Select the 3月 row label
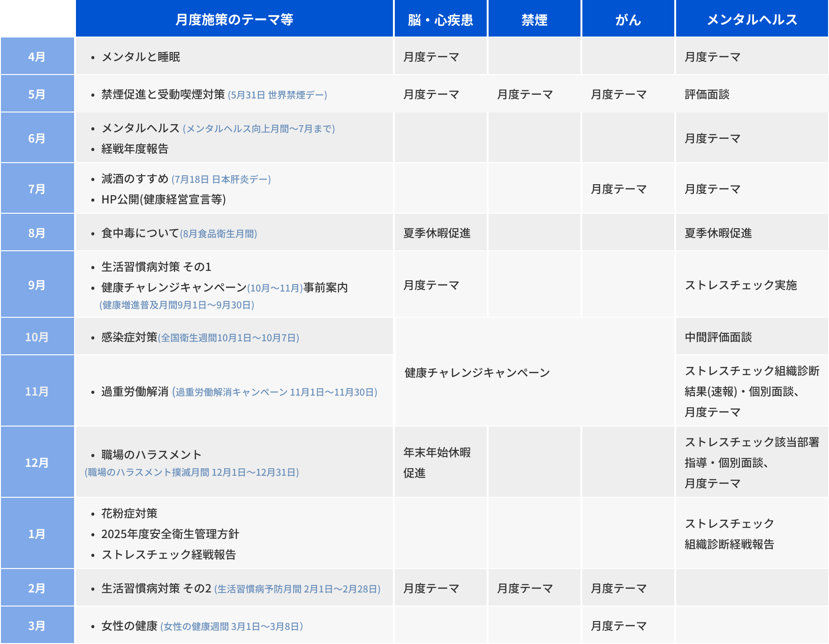829x644 pixels. pos(37,625)
